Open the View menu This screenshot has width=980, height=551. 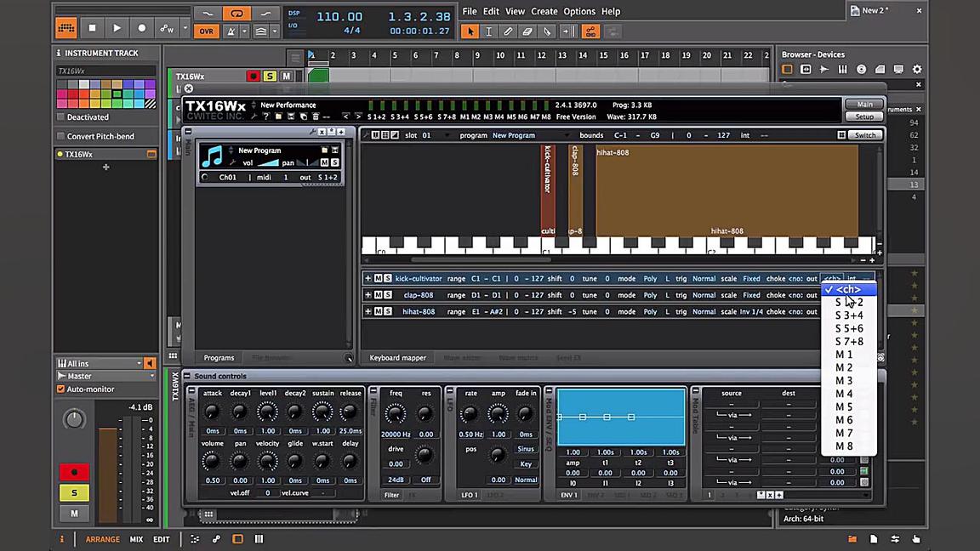pos(515,11)
